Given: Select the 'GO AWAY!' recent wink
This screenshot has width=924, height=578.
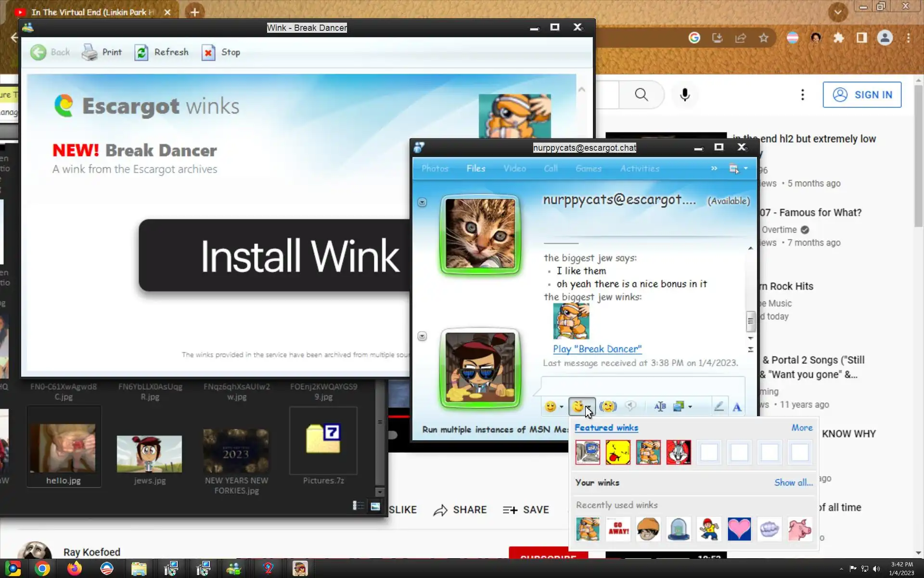Looking at the screenshot, I should coord(618,529).
